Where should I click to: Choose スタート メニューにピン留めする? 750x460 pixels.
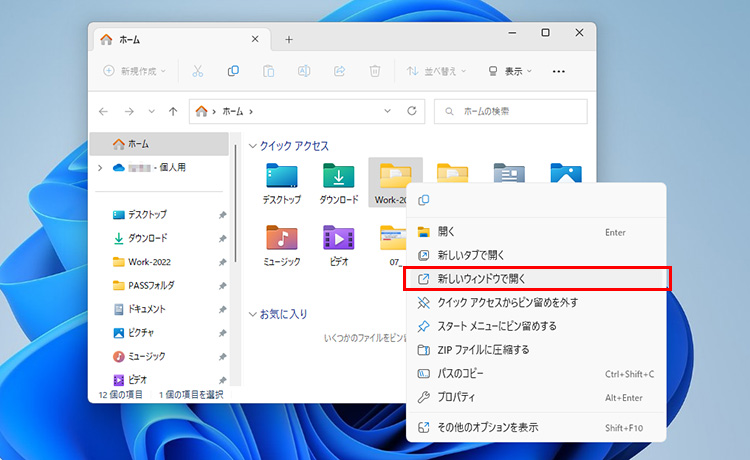coord(536,326)
